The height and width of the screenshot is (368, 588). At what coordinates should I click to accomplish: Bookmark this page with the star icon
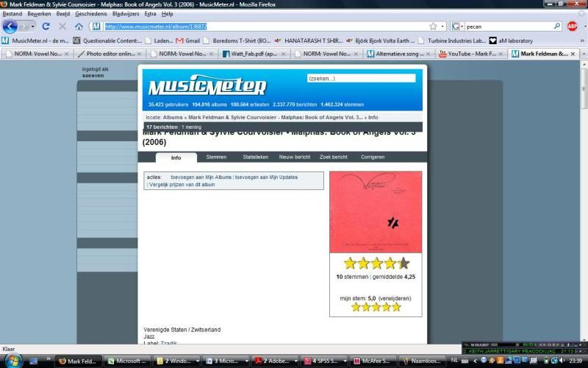(x=433, y=26)
